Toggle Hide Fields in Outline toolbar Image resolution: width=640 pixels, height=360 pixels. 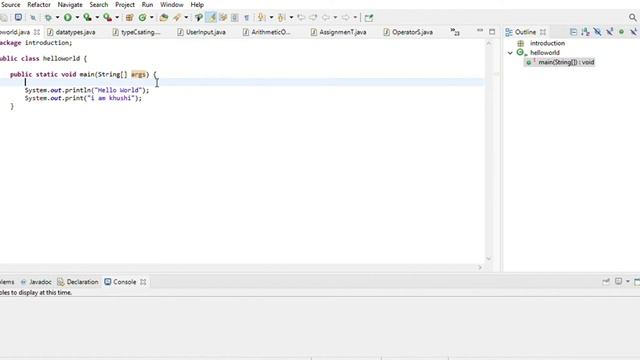click(x=598, y=32)
